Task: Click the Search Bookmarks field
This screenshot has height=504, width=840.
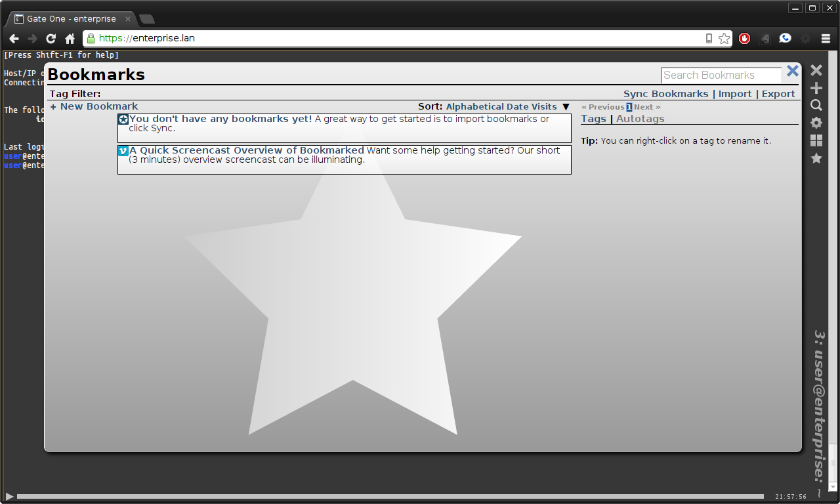Action: [x=720, y=75]
